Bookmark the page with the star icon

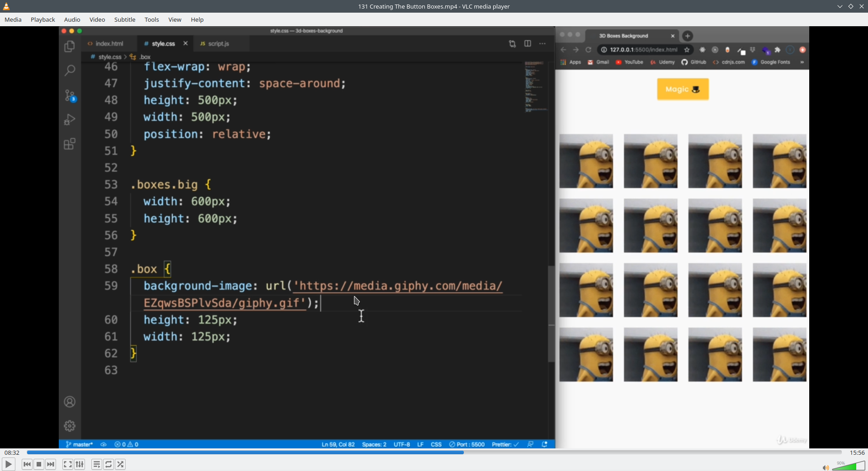point(687,50)
